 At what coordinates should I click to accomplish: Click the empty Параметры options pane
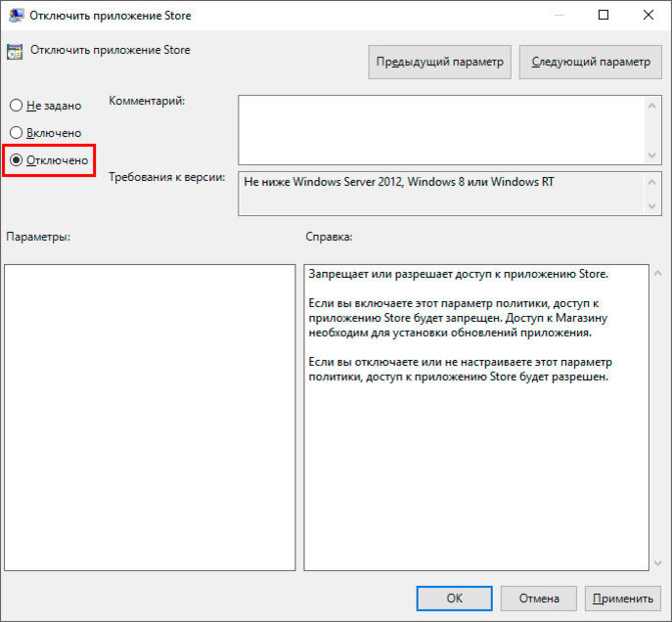click(x=150, y=418)
